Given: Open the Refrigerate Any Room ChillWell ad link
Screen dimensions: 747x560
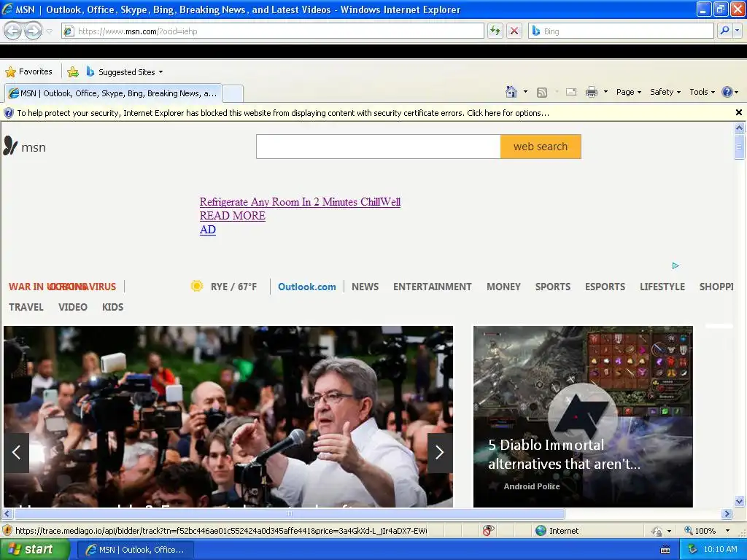Looking at the screenshot, I should [300, 202].
